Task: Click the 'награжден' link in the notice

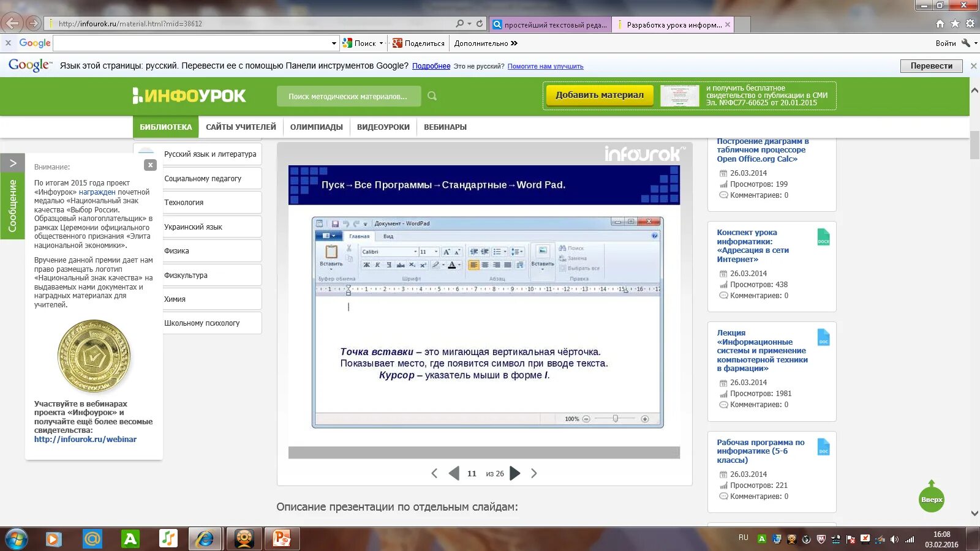Action: (97, 192)
